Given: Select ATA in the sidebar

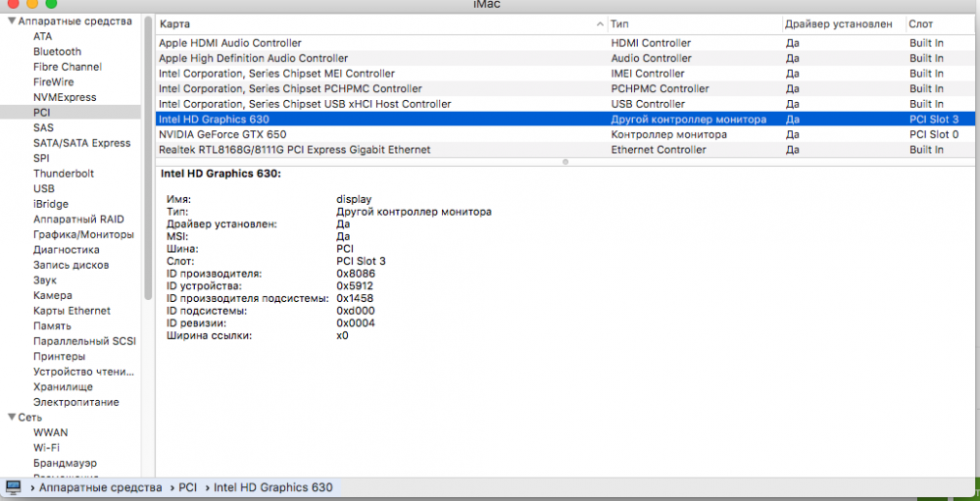Looking at the screenshot, I should (43, 36).
